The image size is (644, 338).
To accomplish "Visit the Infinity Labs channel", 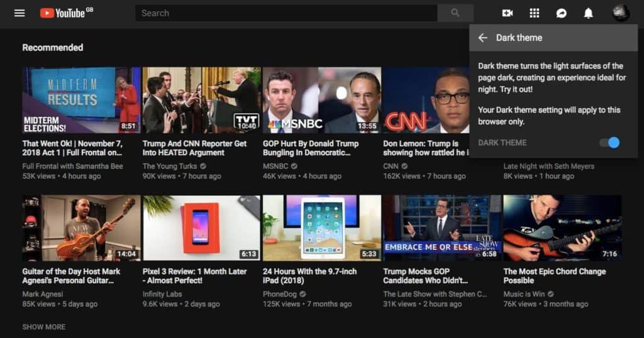I will tap(162, 294).
